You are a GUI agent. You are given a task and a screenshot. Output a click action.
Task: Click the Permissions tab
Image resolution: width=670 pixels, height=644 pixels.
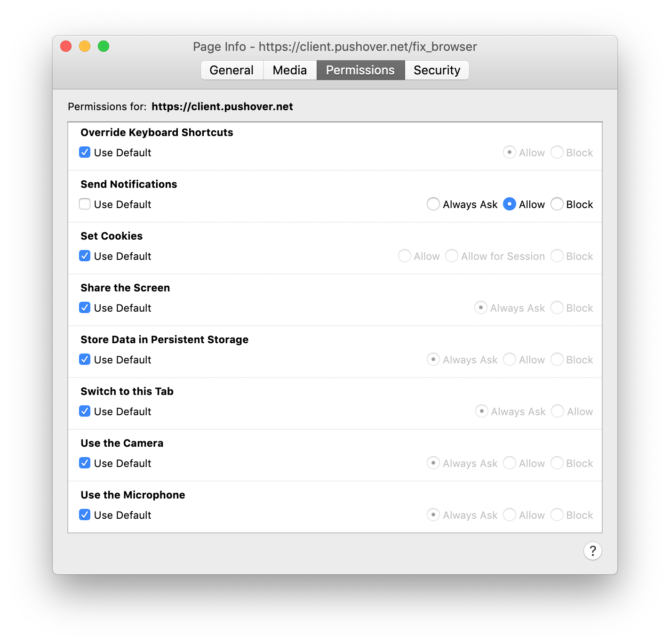(x=360, y=70)
